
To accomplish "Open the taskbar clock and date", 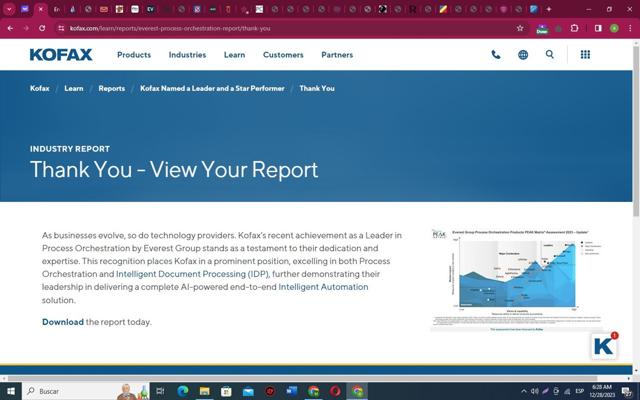I will 602,391.
